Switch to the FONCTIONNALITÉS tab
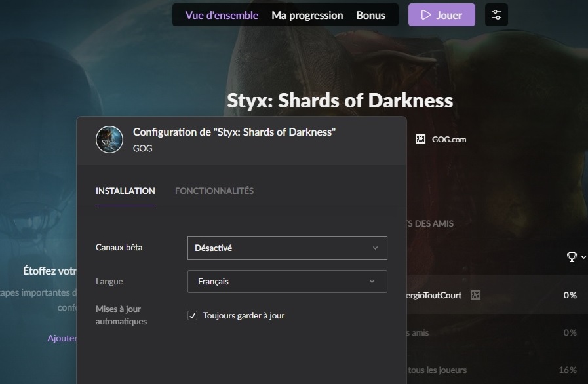This screenshot has height=384, width=588. [x=214, y=191]
